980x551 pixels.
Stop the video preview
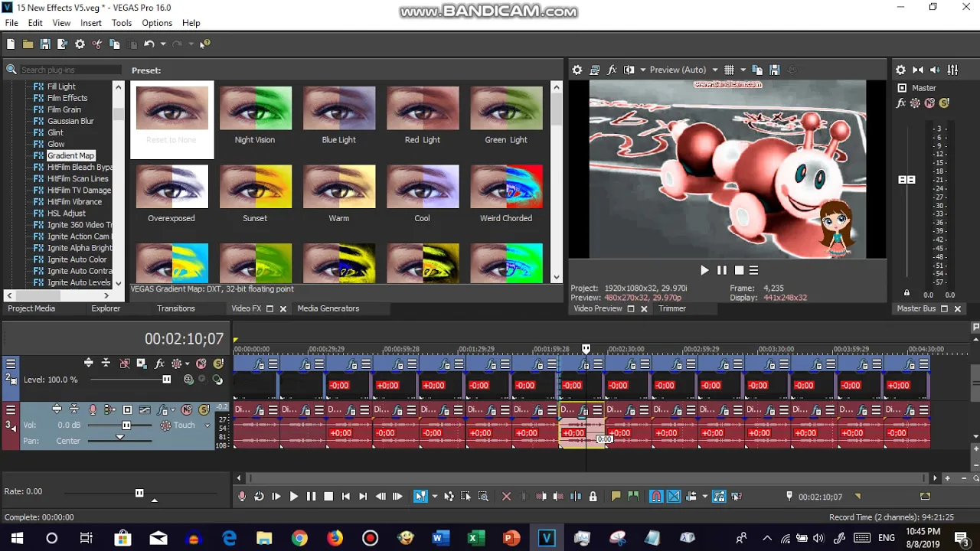(x=739, y=270)
